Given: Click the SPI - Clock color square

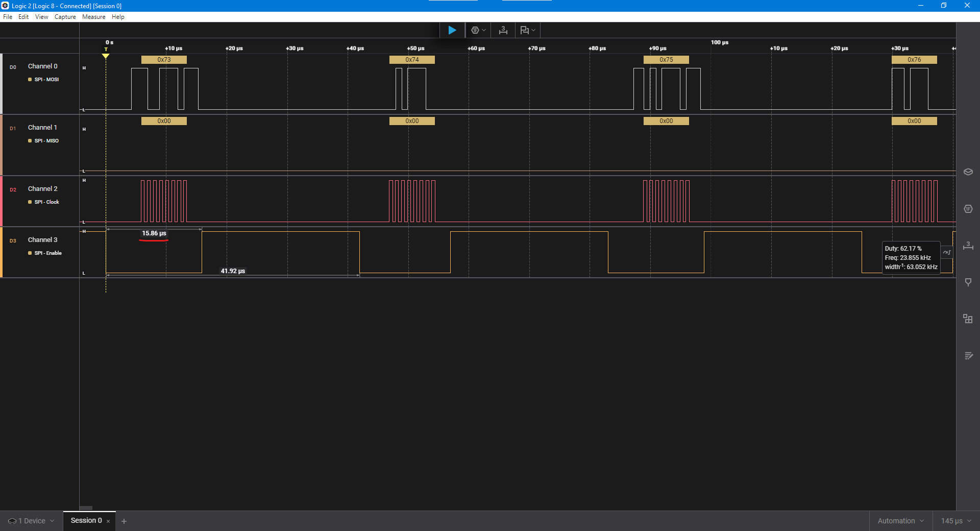Looking at the screenshot, I should [30, 202].
